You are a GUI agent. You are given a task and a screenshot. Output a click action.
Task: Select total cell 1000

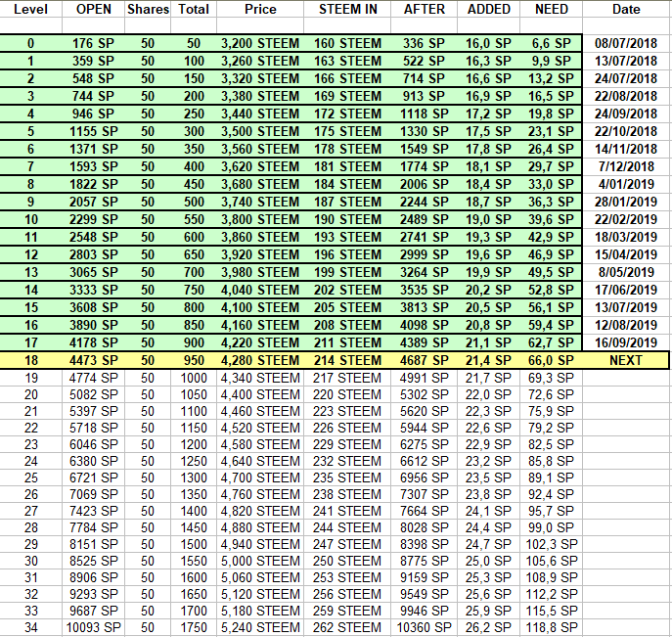[x=194, y=378]
